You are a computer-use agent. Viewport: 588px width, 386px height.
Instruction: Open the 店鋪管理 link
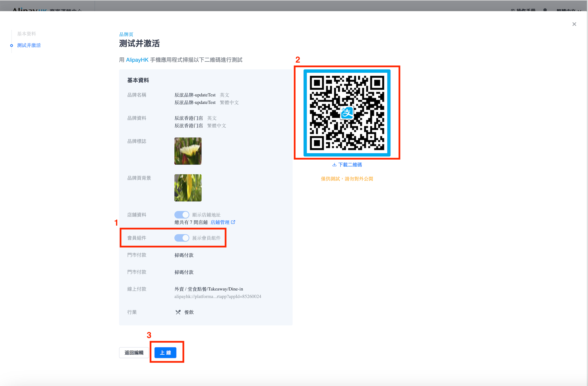[220, 222]
